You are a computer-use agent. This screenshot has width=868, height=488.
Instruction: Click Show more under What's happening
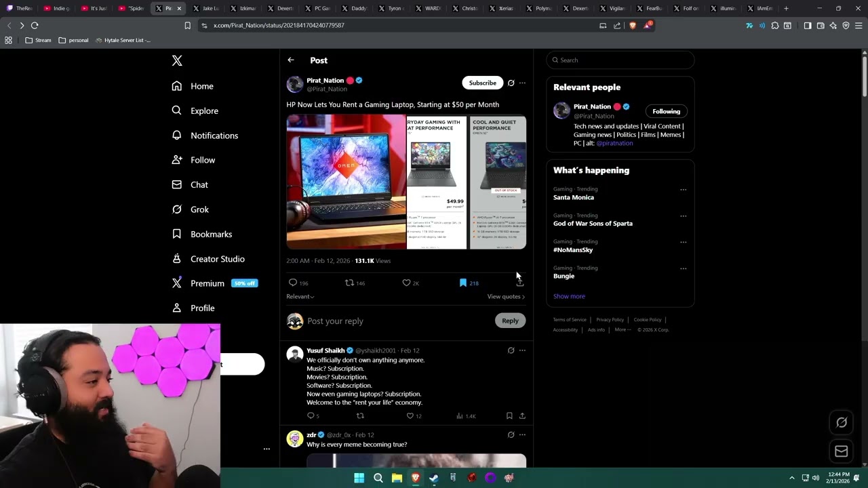click(569, 296)
